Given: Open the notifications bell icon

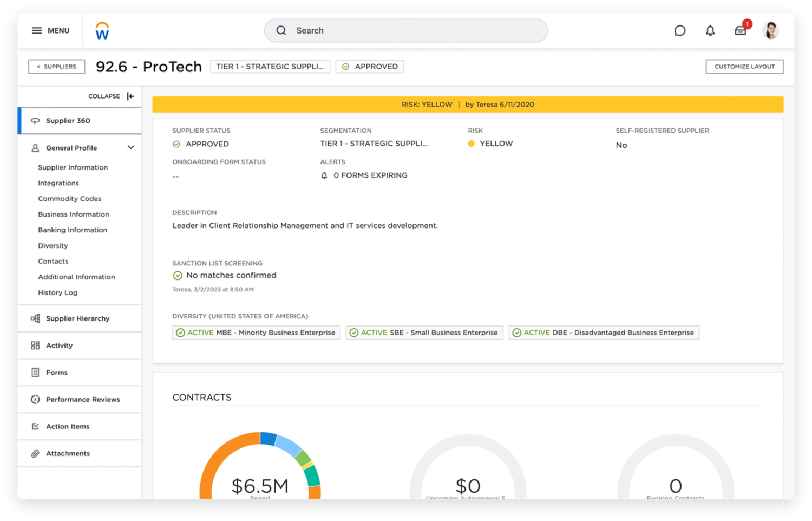Looking at the screenshot, I should [x=710, y=31].
